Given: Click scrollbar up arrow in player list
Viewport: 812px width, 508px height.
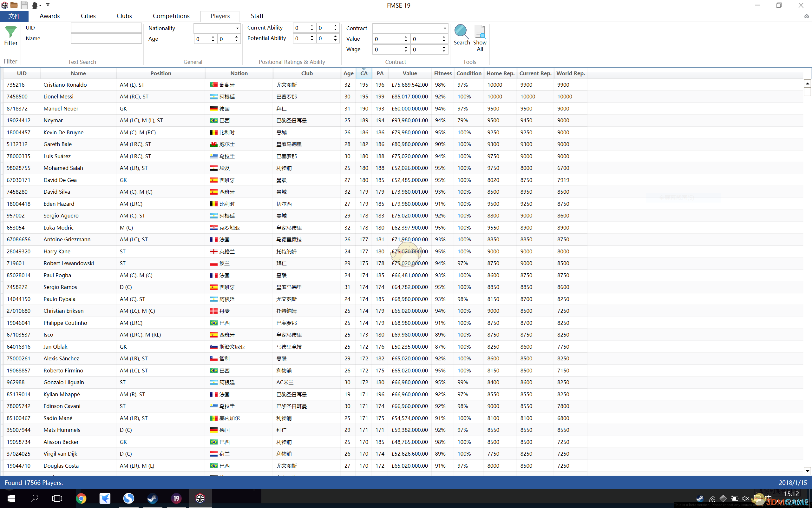Looking at the screenshot, I should pyautogui.click(x=807, y=83).
